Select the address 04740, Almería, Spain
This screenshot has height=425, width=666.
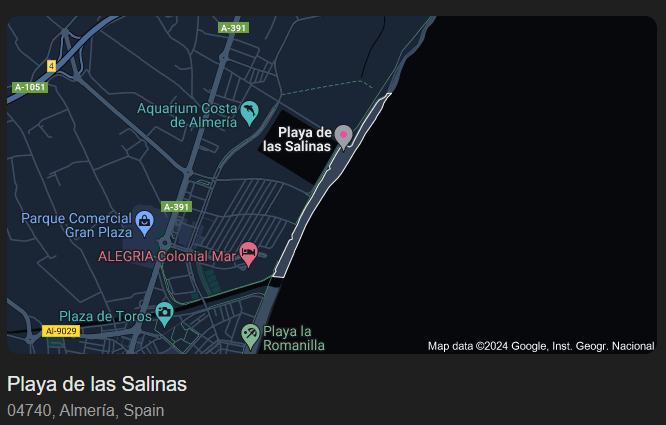85,411
